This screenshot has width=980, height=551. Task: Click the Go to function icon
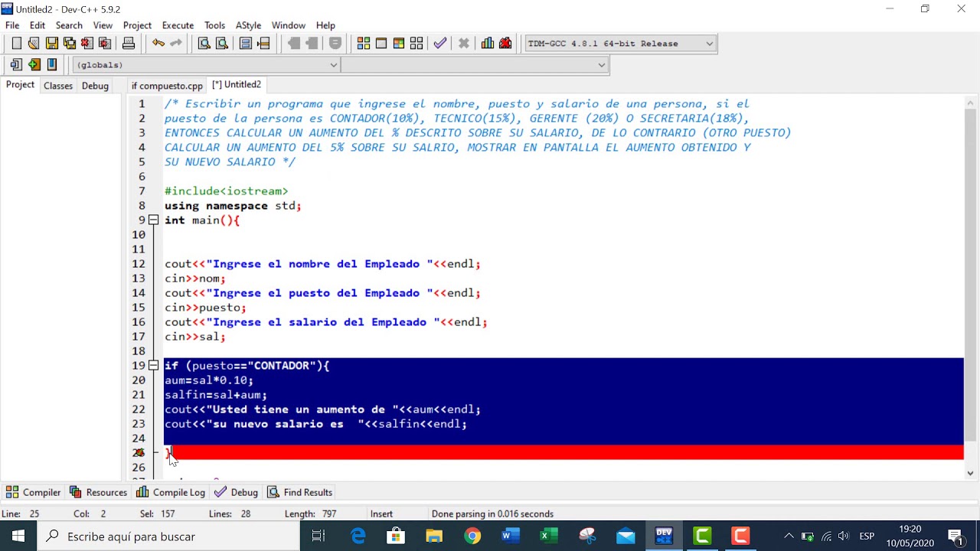coord(246,44)
